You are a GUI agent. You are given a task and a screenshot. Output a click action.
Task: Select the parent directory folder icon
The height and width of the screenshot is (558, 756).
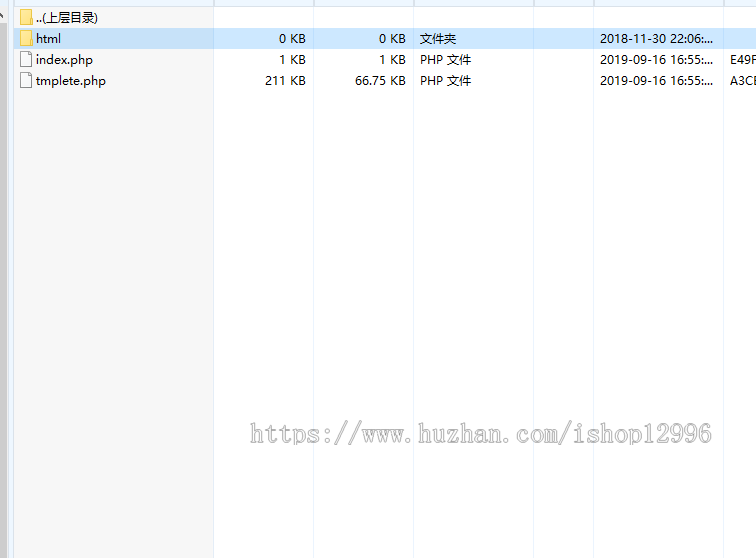pyautogui.click(x=27, y=18)
